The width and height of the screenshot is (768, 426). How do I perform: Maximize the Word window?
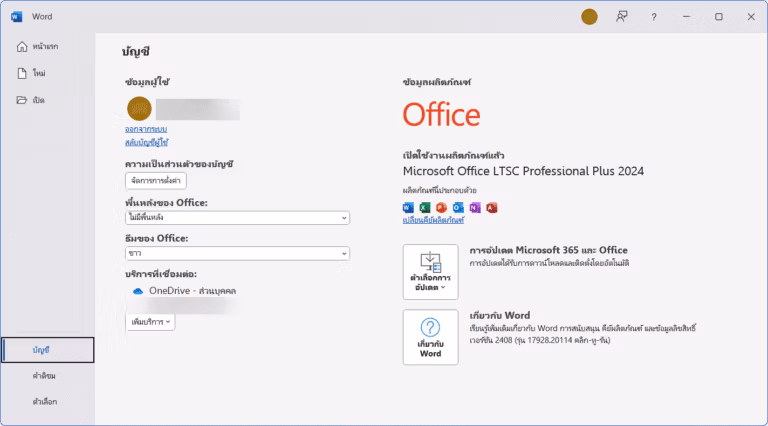719,17
